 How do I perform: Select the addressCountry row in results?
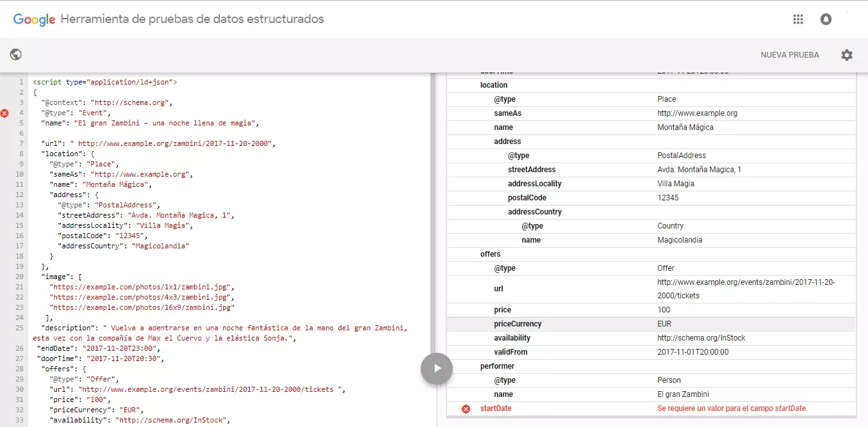pos(651,212)
